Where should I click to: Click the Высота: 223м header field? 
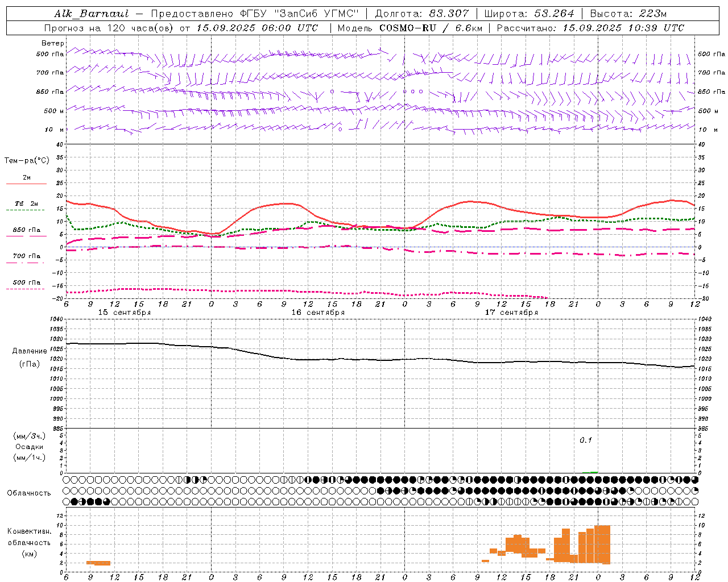[628, 14]
